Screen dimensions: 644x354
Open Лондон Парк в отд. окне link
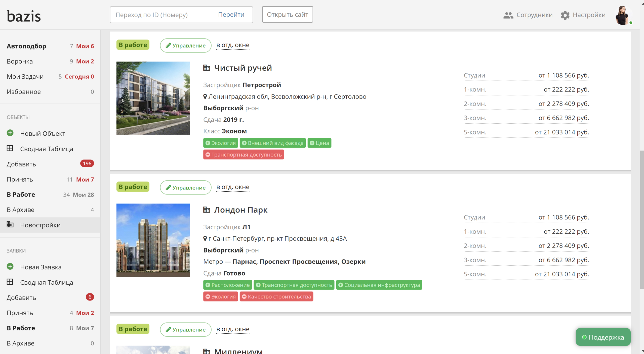pyautogui.click(x=233, y=187)
